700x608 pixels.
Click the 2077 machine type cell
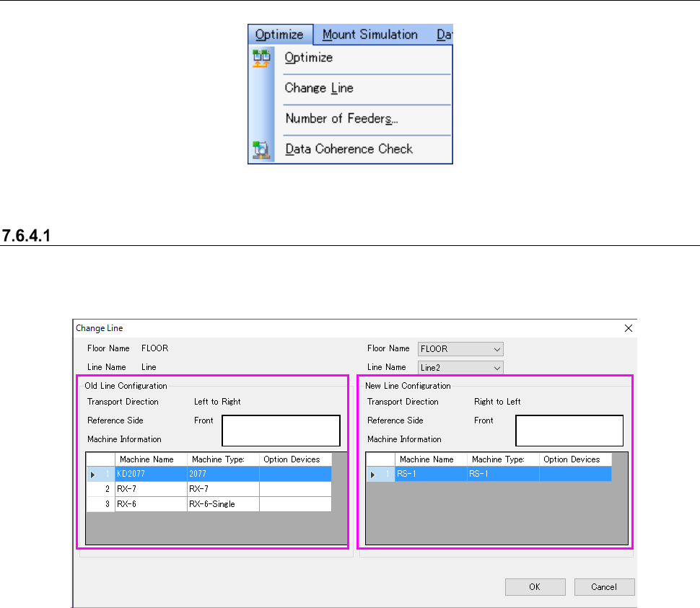(x=223, y=474)
